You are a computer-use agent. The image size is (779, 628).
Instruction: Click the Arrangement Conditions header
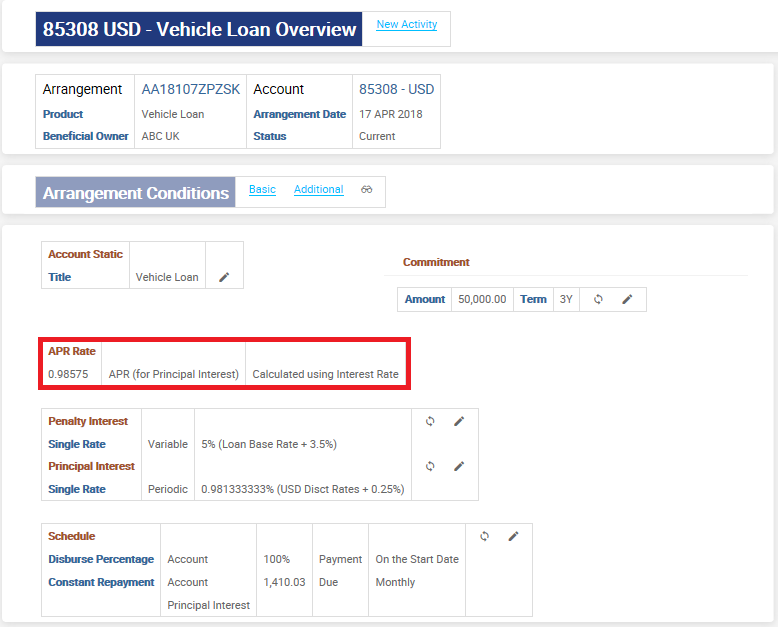[x=136, y=193]
